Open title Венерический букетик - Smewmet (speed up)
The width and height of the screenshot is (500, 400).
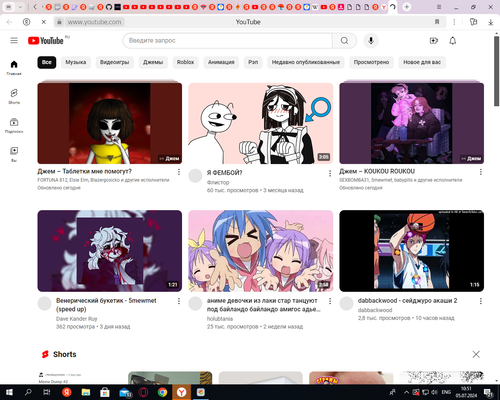106,305
